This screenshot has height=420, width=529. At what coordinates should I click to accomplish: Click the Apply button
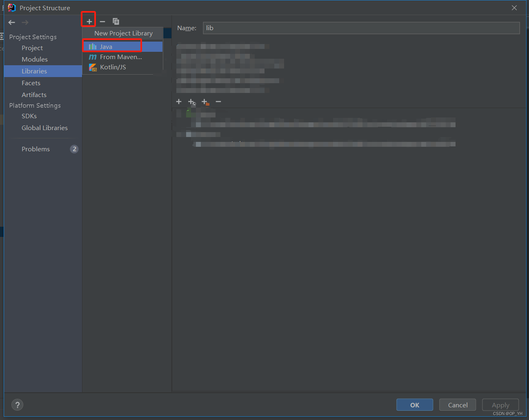click(500, 405)
